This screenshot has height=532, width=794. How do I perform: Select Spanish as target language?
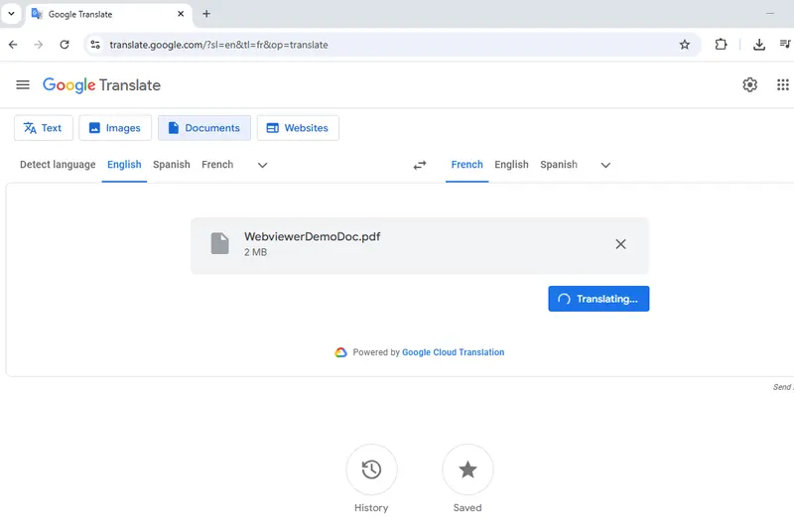(x=559, y=165)
